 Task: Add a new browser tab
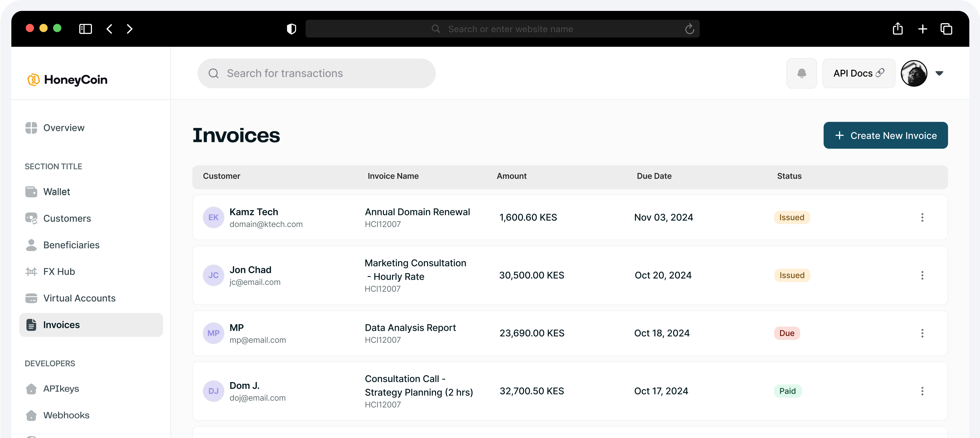[922, 29]
